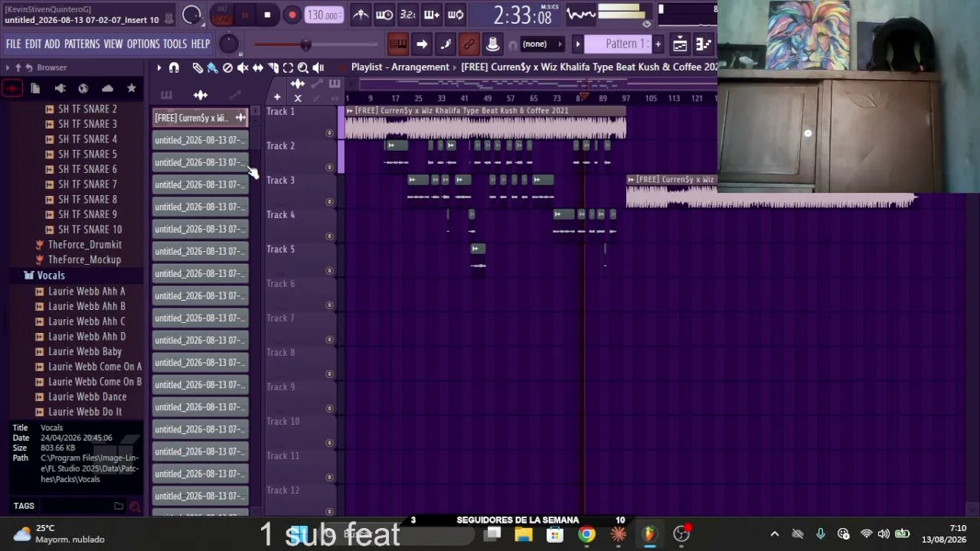This screenshot has width=980, height=551.
Task: Select the [FREE] Curren$y clip in picker
Action: point(200,118)
